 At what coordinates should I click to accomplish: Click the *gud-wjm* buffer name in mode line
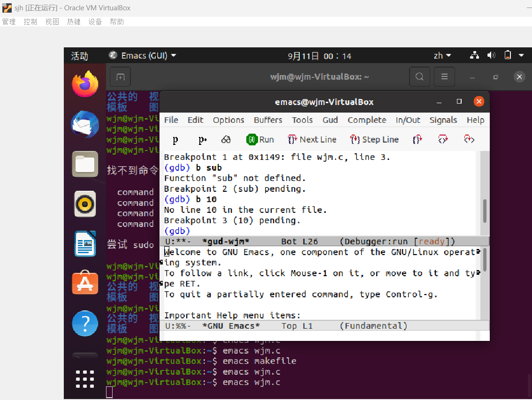(226, 242)
